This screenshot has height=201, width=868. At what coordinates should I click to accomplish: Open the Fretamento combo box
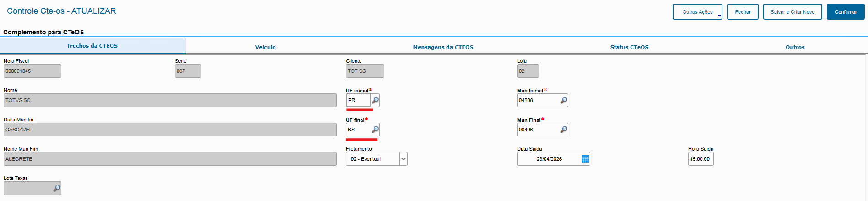(377, 159)
